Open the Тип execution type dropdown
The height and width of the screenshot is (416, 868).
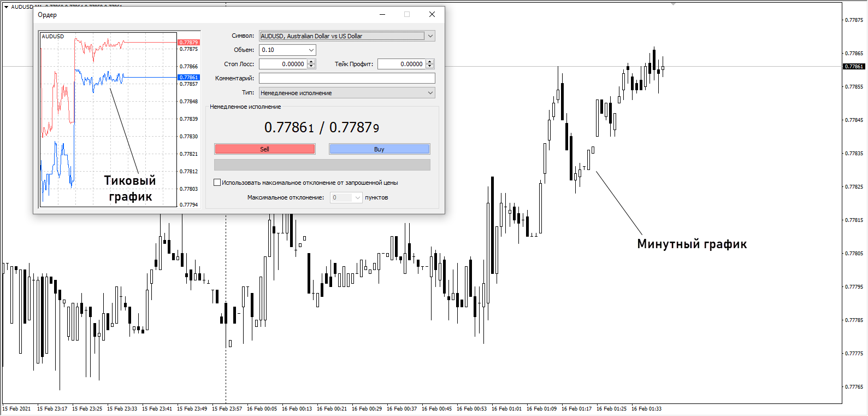(430, 93)
